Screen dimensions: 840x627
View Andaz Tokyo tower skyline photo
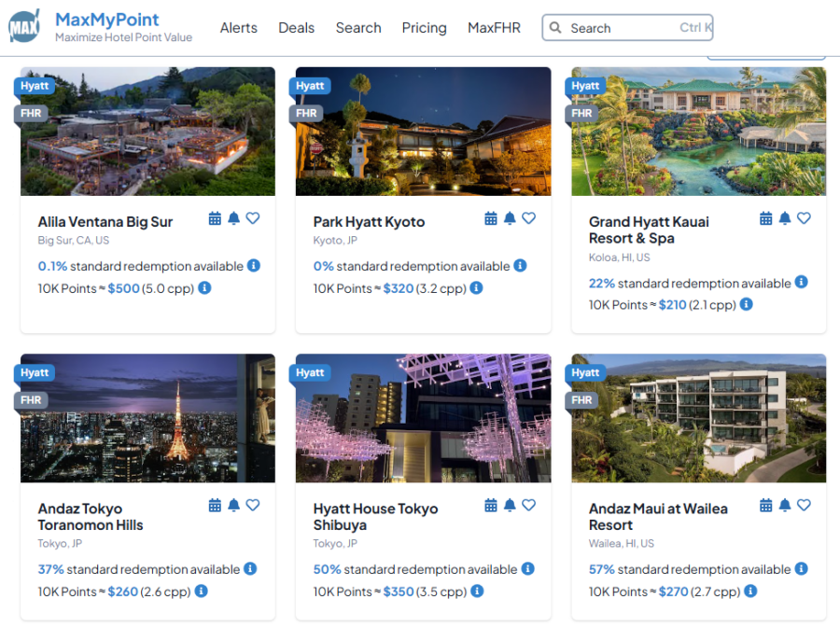click(x=147, y=418)
